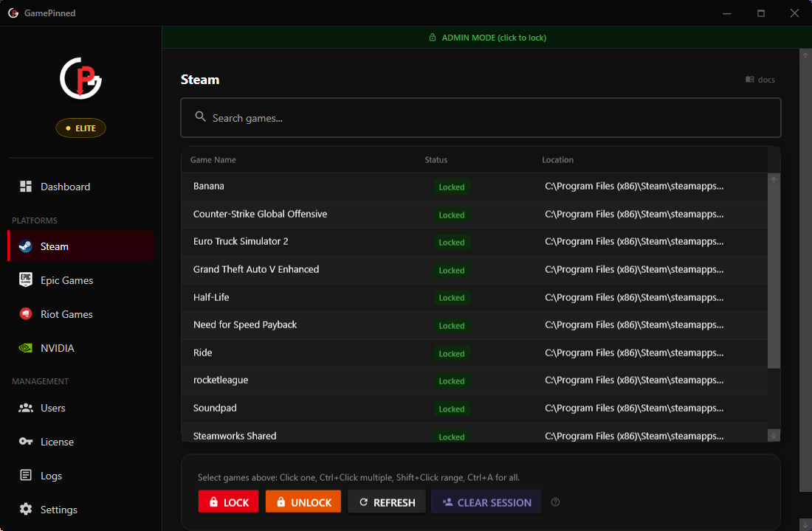Click the game list scroll up arrow
Image resolution: width=812 pixels, height=531 pixels.
point(774,180)
